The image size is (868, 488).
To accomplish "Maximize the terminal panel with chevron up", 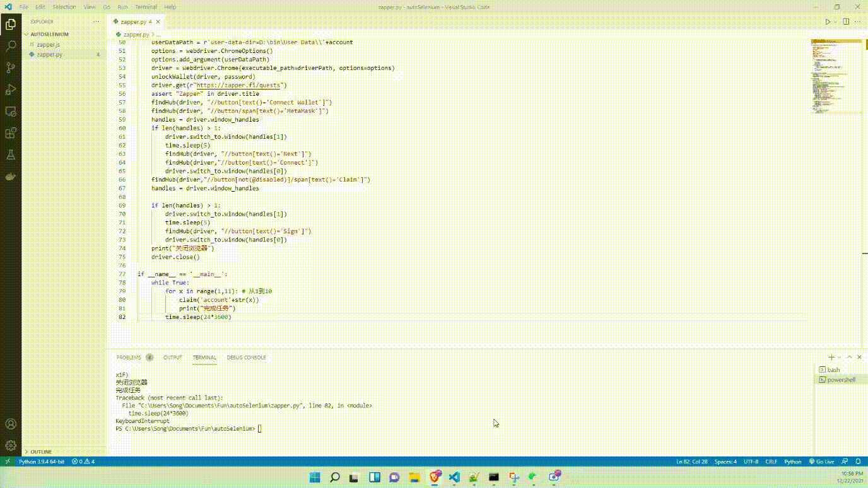I will coord(849,357).
